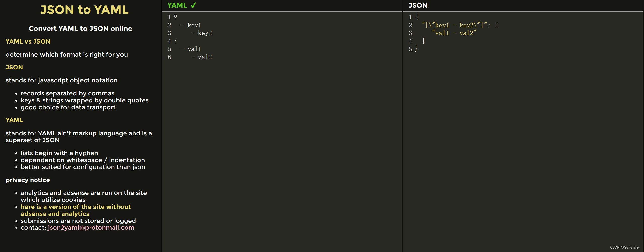
Task: Click "dependent on whitespace / indentation" bullet
Action: click(x=83, y=160)
